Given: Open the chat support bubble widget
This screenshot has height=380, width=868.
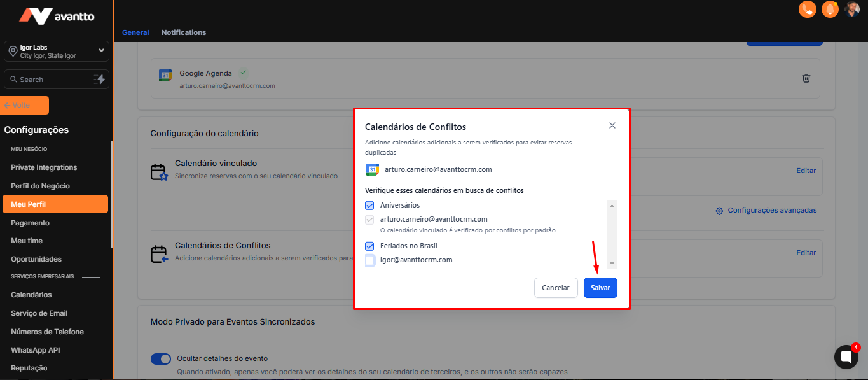Looking at the screenshot, I should pos(846,358).
